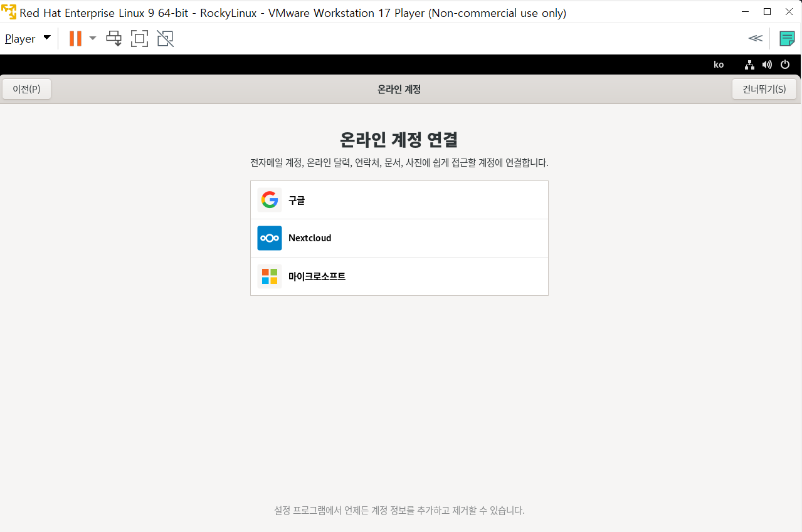Click the VMware Player logo in title bar
This screenshot has width=802, height=532.
tap(9, 12)
